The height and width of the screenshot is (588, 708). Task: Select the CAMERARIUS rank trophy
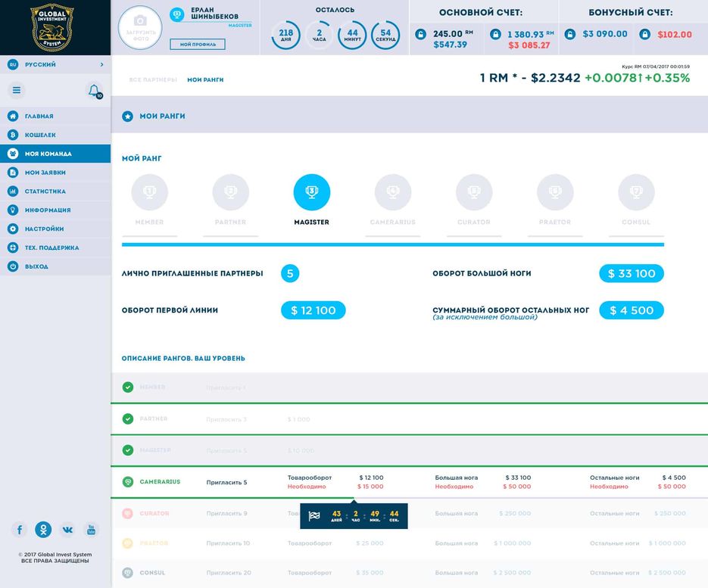tap(393, 192)
